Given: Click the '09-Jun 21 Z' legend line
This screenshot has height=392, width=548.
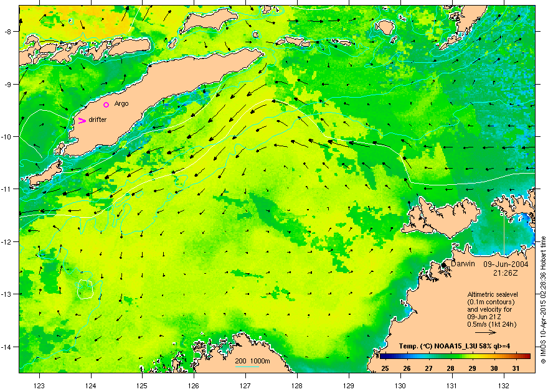Looking at the screenshot, I should coord(484,317).
